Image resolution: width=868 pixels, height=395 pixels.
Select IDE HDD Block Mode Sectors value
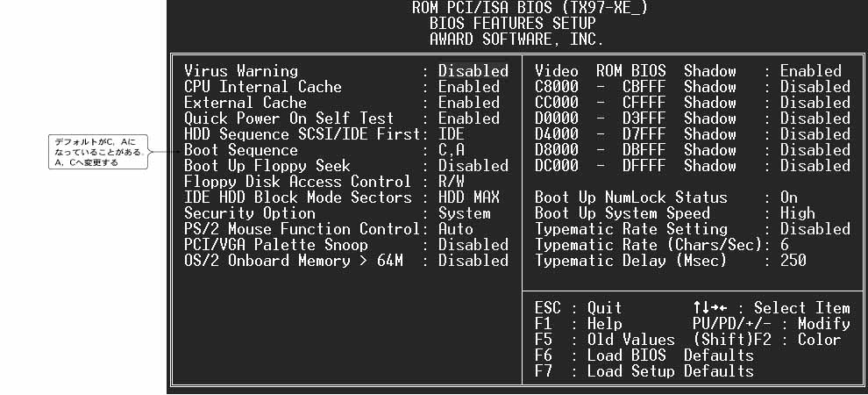point(468,197)
